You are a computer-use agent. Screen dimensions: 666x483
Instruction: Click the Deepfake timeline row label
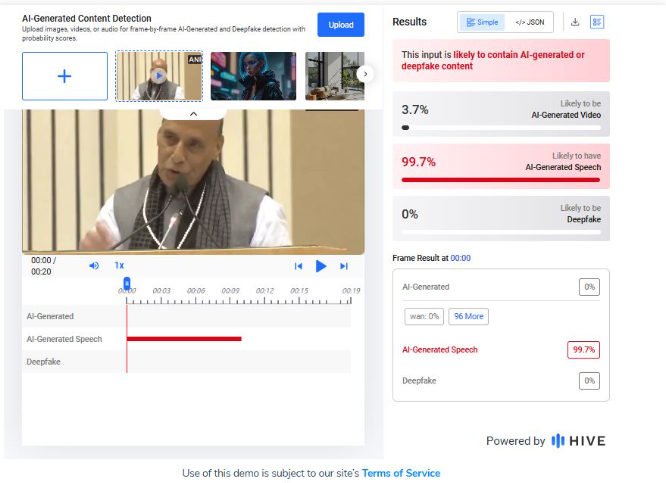tap(43, 362)
